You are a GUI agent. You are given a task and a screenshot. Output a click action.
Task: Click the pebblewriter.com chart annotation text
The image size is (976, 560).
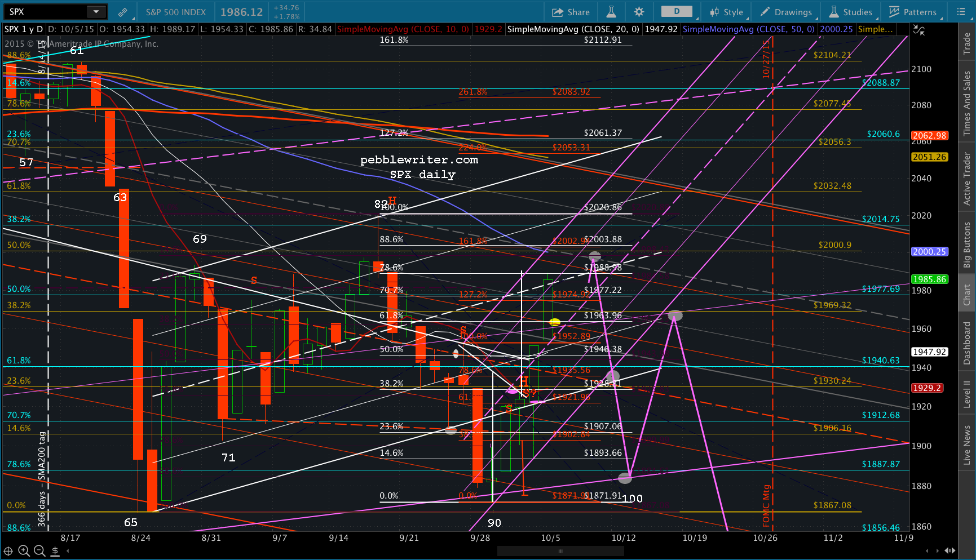(419, 160)
